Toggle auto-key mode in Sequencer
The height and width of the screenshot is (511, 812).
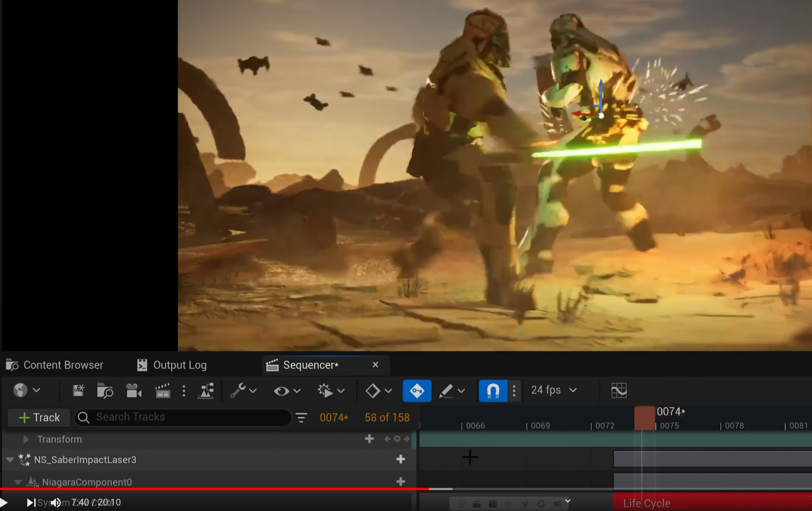(x=417, y=391)
